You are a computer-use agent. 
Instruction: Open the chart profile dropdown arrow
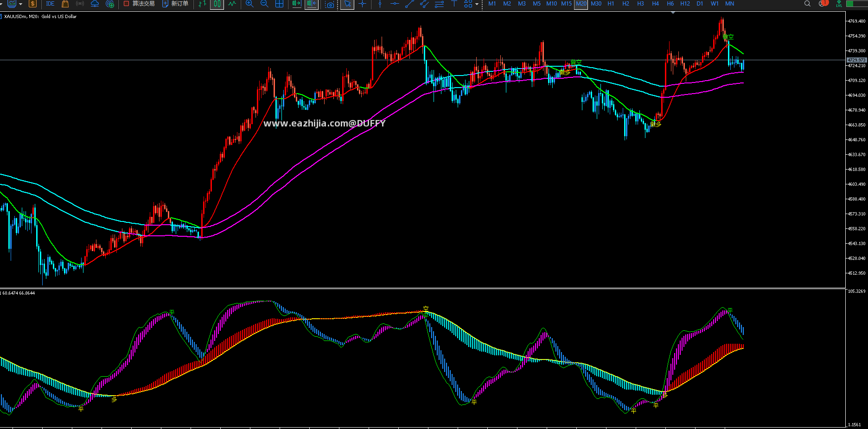point(20,4)
